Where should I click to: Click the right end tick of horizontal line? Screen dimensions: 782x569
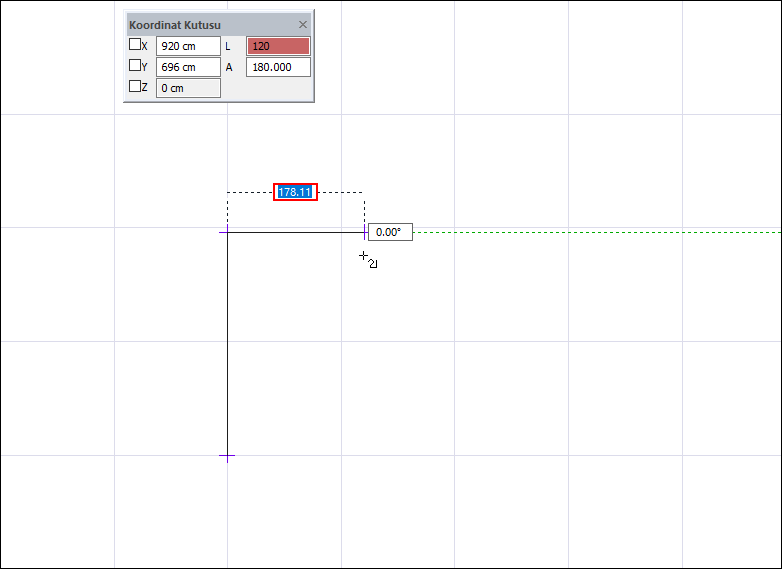tap(364, 232)
